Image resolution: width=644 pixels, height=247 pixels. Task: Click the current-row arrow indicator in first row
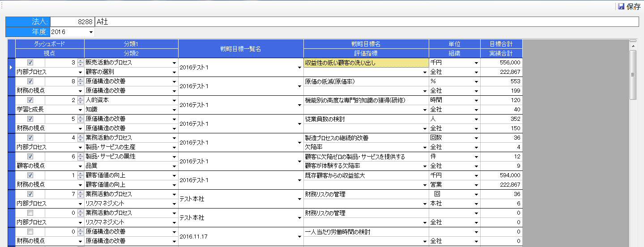[x=11, y=67]
